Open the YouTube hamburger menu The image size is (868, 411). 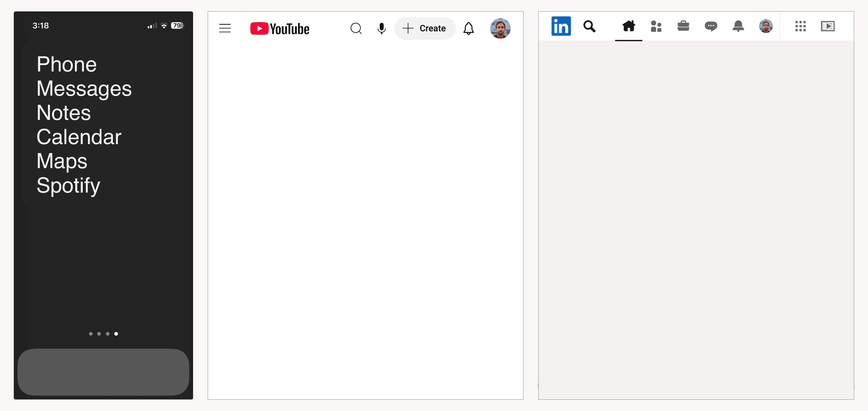(225, 28)
